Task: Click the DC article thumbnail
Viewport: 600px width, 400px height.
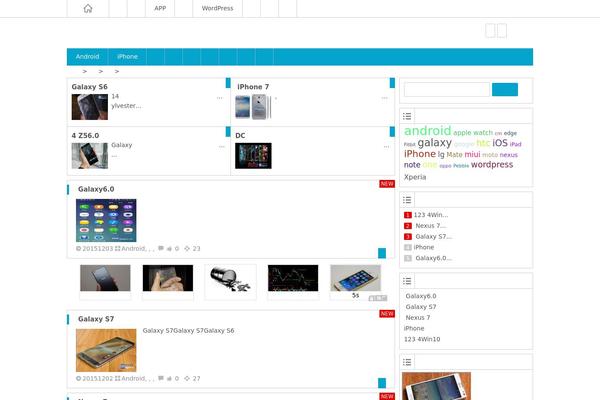Action: click(253, 156)
